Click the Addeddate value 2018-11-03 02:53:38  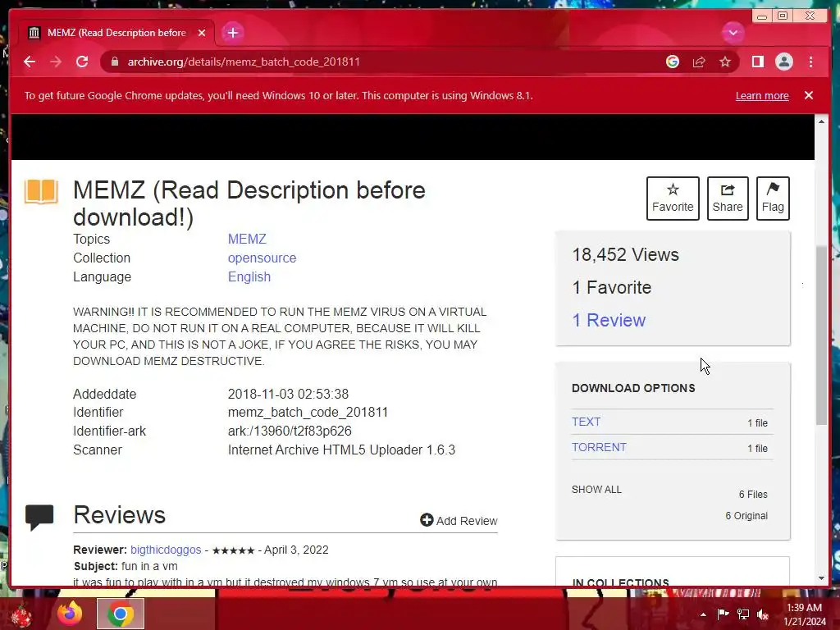tap(288, 395)
